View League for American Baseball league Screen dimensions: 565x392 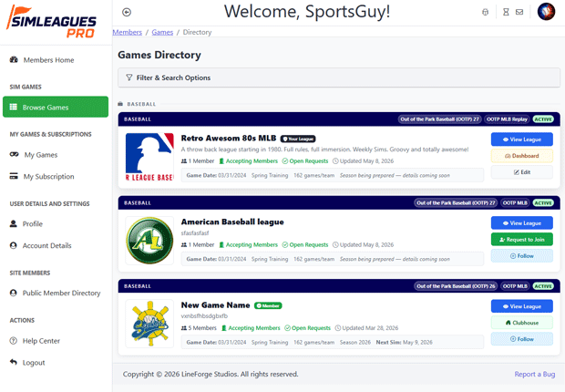tap(522, 222)
